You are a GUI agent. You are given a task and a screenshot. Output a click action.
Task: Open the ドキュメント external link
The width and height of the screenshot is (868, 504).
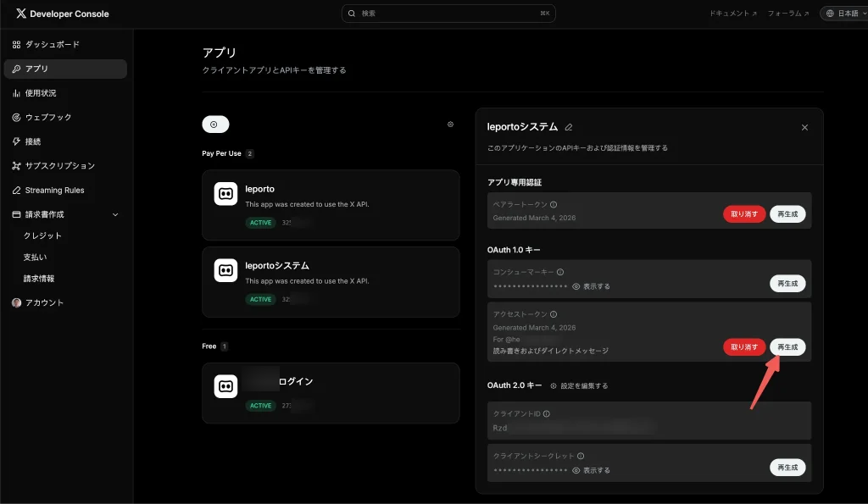pos(733,14)
